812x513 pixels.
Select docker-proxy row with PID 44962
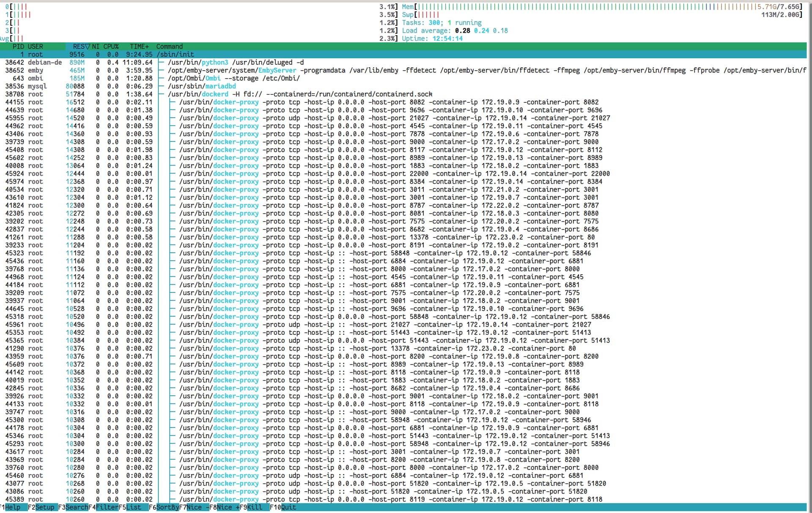(403, 126)
